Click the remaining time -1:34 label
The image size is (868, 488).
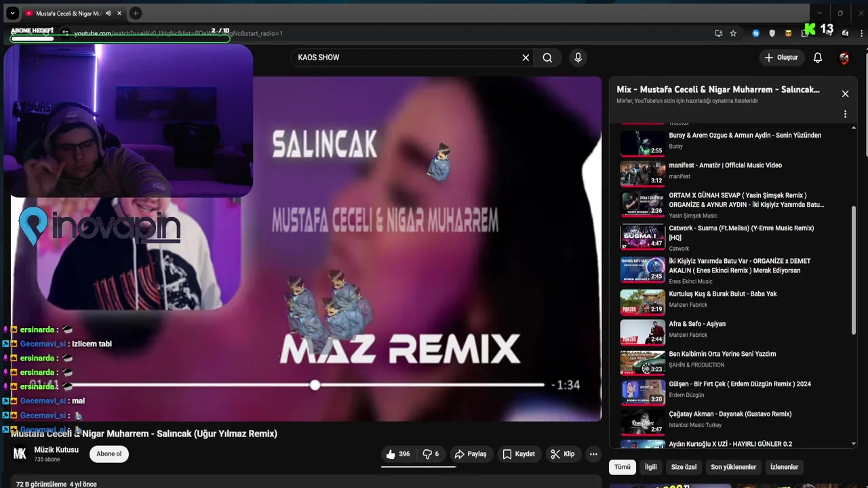tap(566, 385)
